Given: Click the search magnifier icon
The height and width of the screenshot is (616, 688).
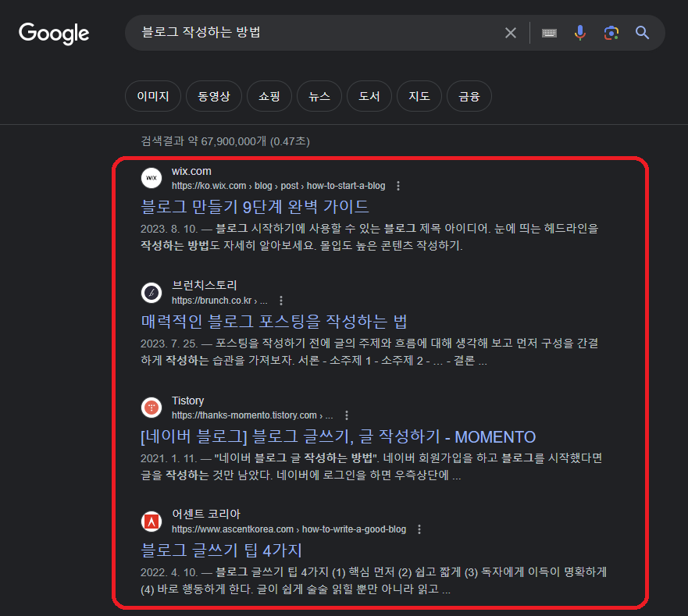Looking at the screenshot, I should pos(641,33).
